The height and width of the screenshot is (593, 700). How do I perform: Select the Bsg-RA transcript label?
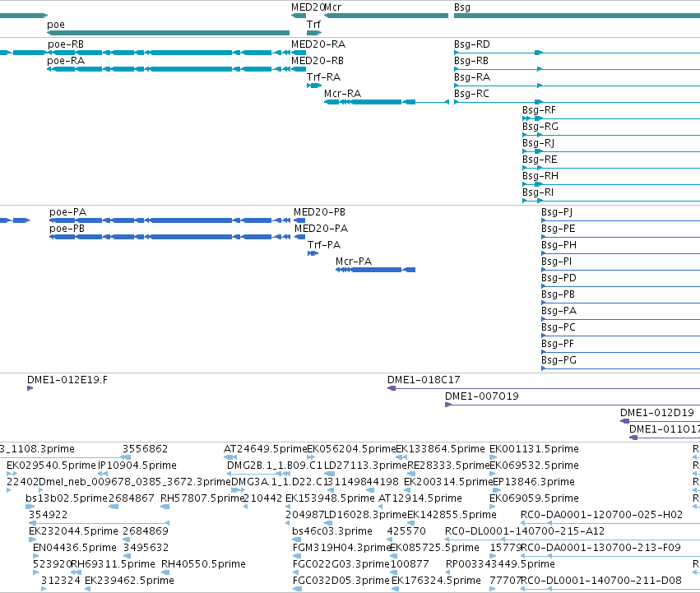tap(472, 77)
